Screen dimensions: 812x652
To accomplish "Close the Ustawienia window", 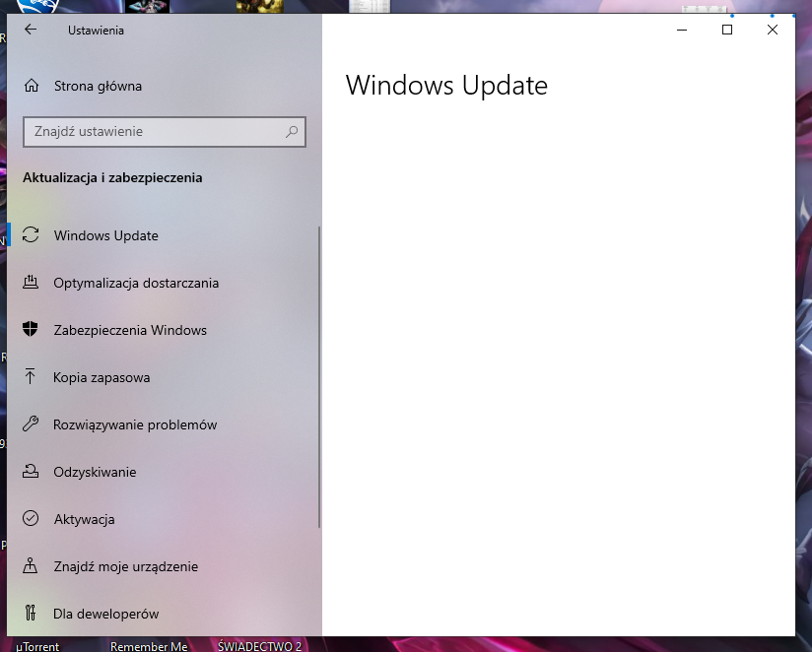I will point(773,30).
